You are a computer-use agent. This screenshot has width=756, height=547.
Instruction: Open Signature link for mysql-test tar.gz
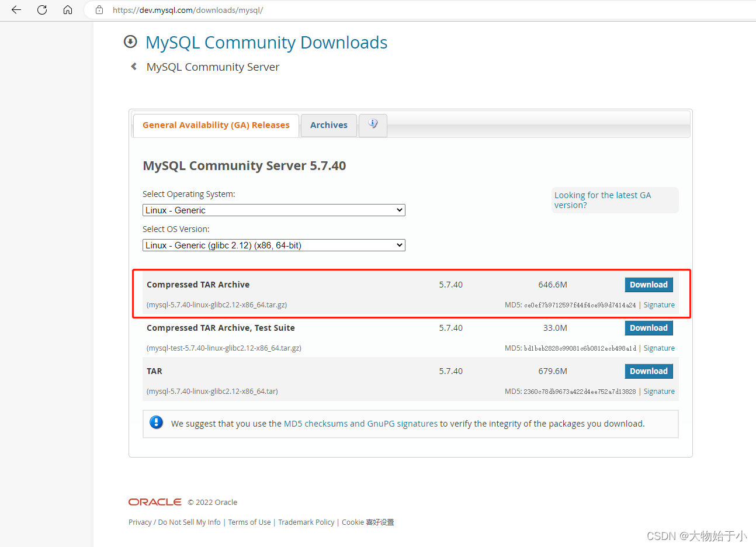pyautogui.click(x=659, y=348)
